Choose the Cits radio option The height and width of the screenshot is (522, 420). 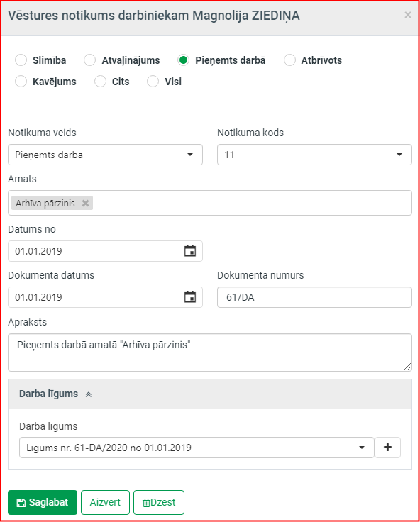click(100, 82)
